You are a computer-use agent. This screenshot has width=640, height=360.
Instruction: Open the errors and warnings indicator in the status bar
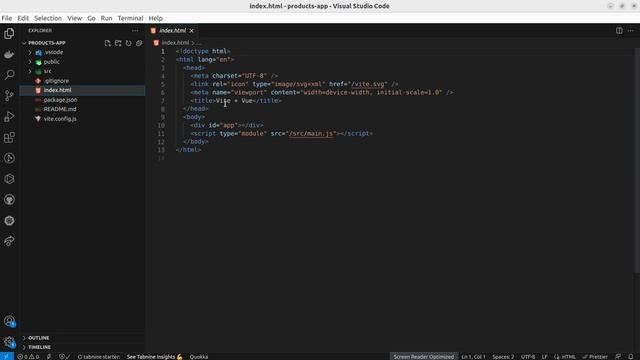(28, 356)
